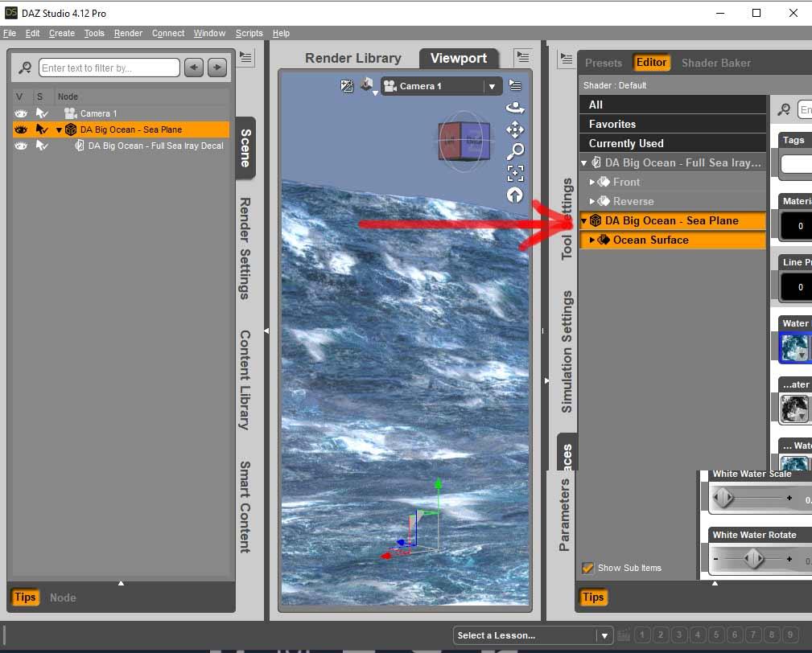Click the Surfaces search magnifier icon
The height and width of the screenshot is (653, 812).
(784, 109)
